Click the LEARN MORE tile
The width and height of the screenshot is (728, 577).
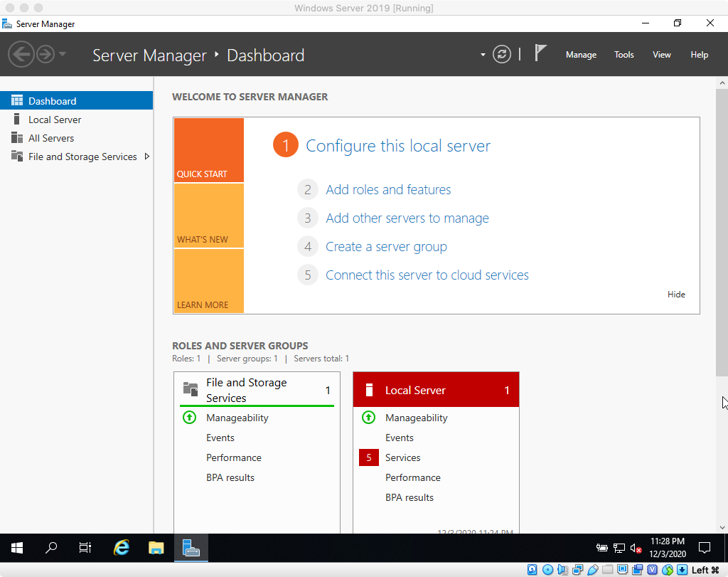pyautogui.click(x=209, y=281)
